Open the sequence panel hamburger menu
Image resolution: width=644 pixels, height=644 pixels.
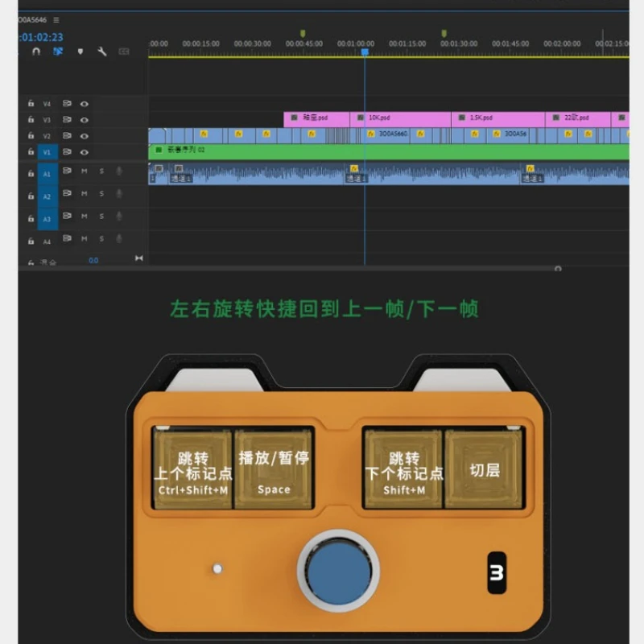tap(56, 19)
